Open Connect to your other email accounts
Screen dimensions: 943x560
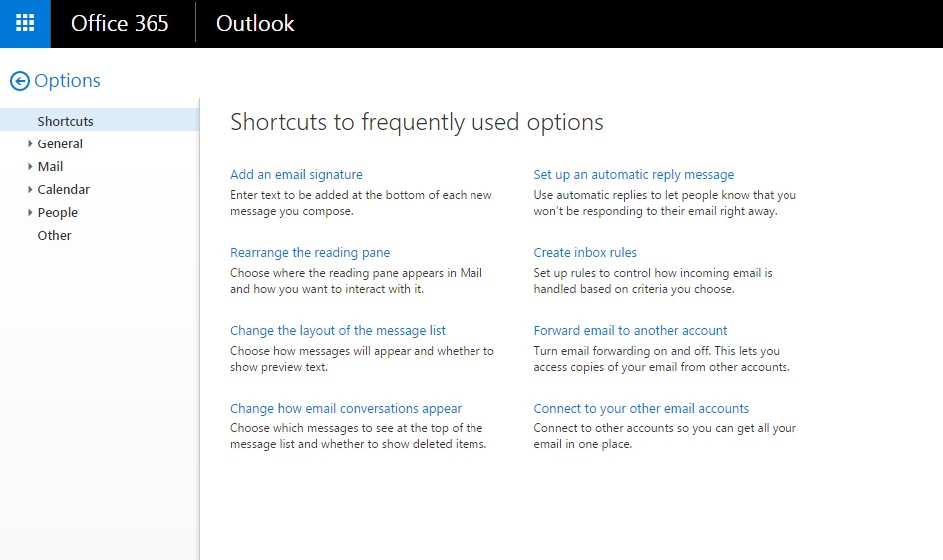point(641,408)
